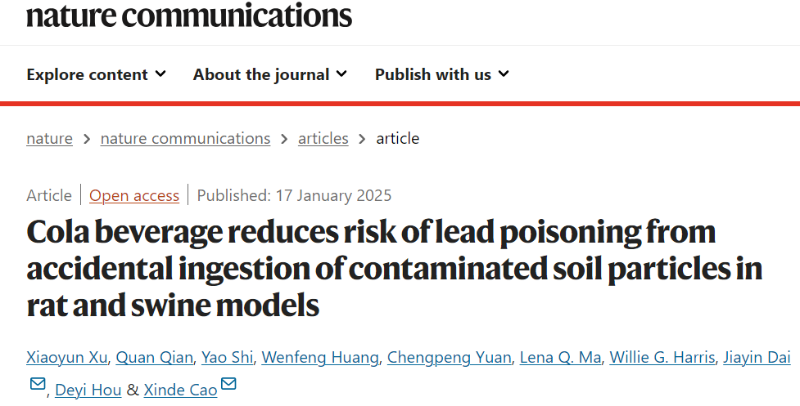The image size is (800, 406).
Task: Go to the nature breadcrumb link
Action: pyautogui.click(x=49, y=138)
